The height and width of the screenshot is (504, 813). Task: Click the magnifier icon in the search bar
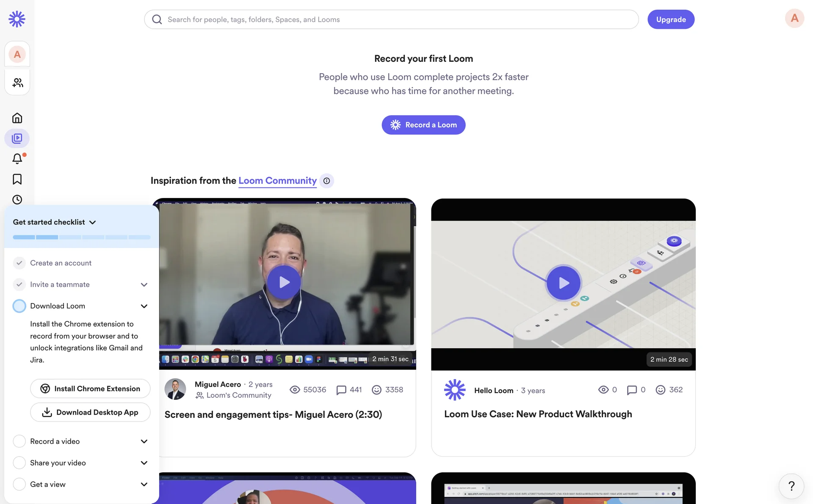pyautogui.click(x=157, y=19)
